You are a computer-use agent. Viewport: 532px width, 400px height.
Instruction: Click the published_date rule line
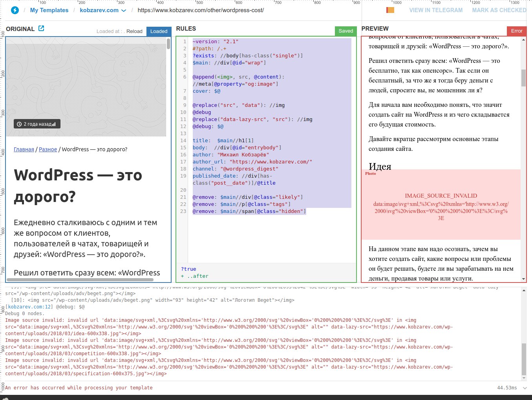234,180
